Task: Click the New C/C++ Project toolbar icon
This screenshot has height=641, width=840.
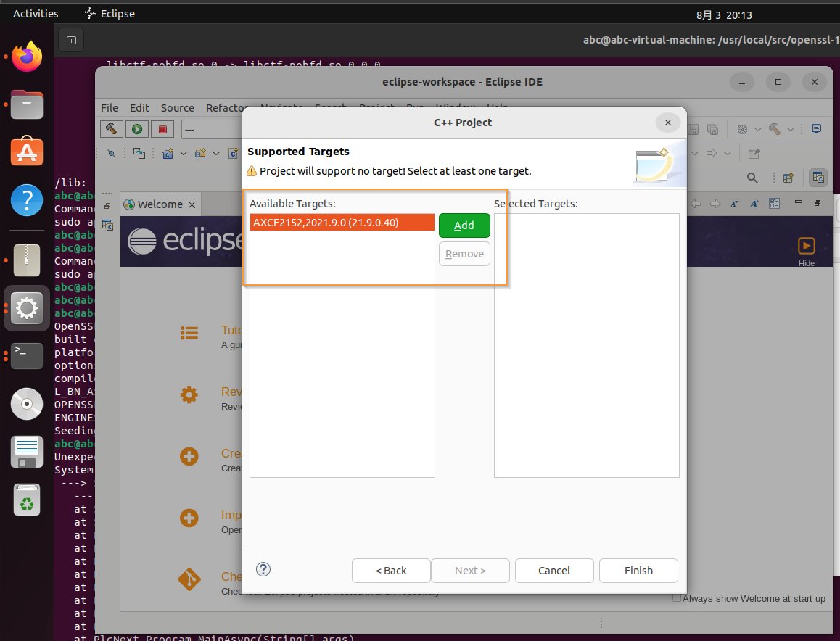Action: 168,154
